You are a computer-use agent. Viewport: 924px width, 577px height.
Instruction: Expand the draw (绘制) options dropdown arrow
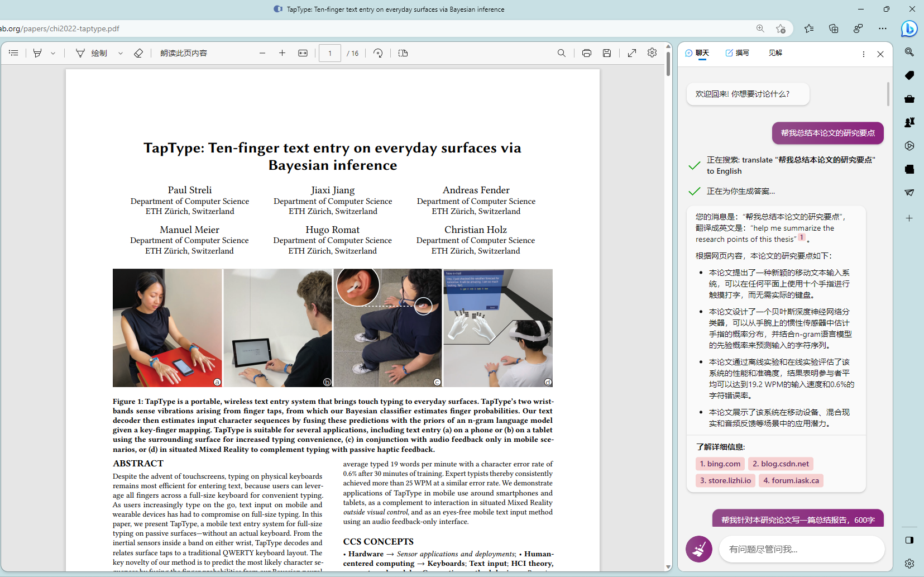tap(120, 53)
